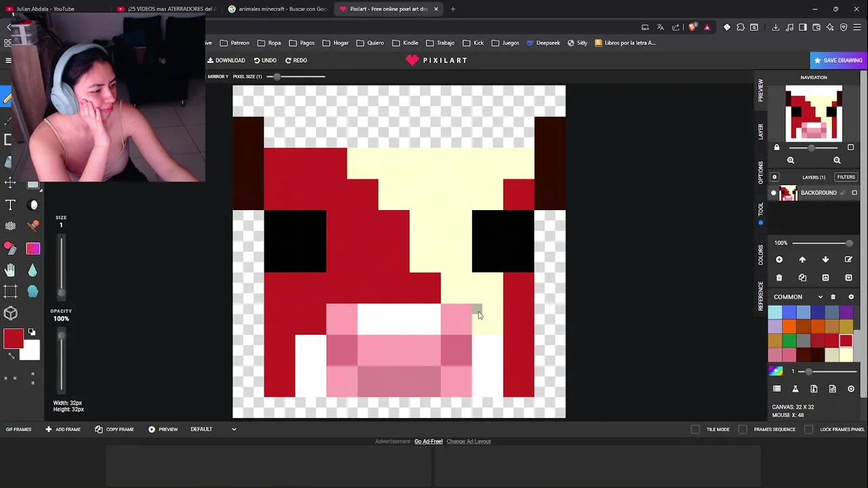The image size is (868, 488).
Task: Delete the Common palette with trash icon
Action: [x=833, y=297]
